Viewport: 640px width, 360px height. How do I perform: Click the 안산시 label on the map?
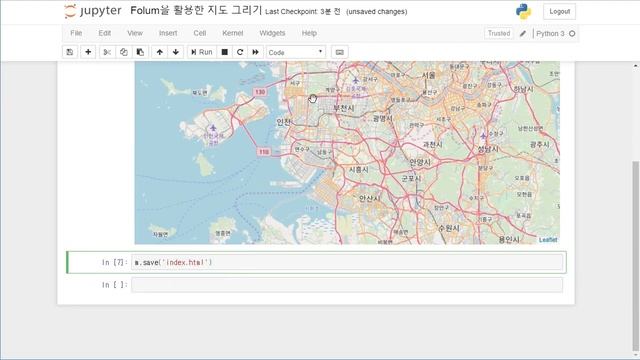click(369, 198)
